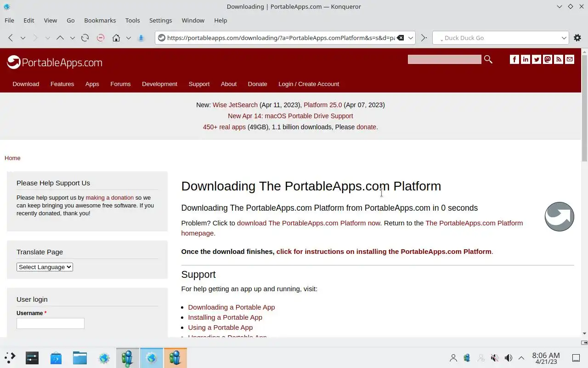Click the Using a Portable App link
The width and height of the screenshot is (588, 368).
[x=220, y=327]
